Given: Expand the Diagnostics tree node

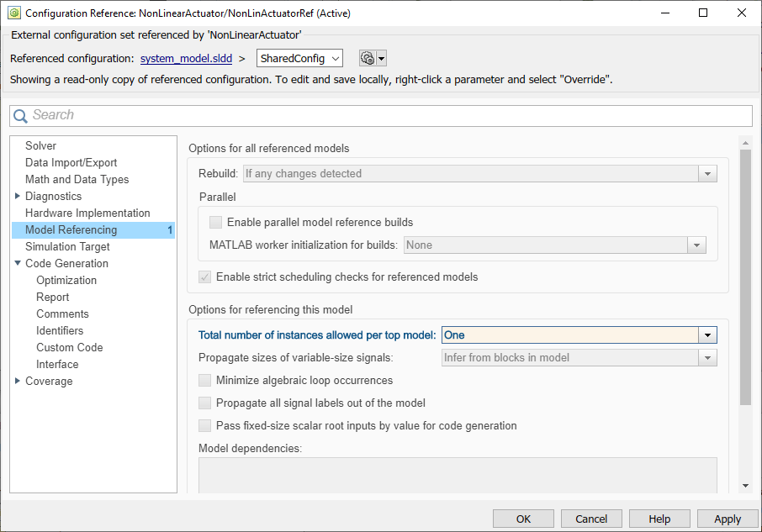Looking at the screenshot, I should click(18, 196).
